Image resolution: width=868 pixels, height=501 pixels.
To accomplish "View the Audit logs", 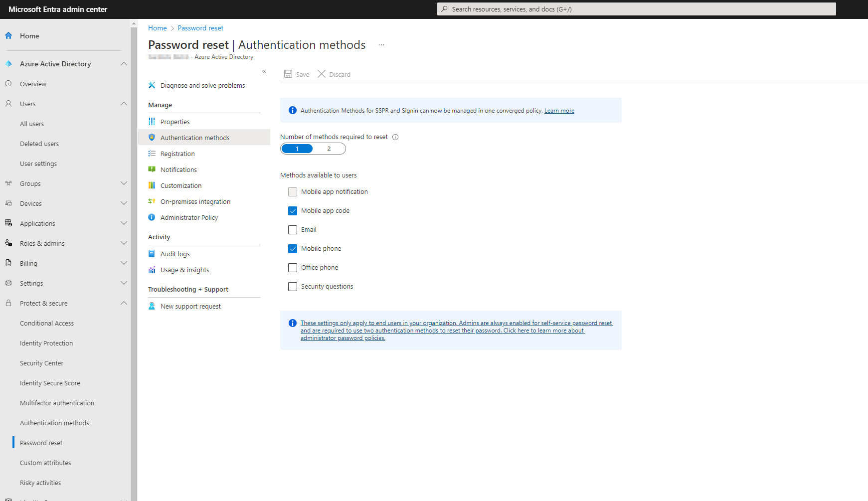I will click(175, 253).
